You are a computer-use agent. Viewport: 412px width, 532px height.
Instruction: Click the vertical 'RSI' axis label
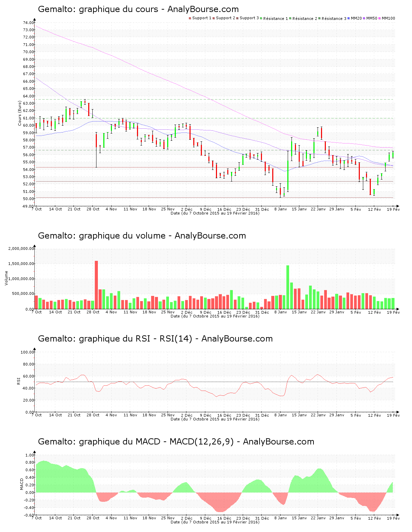[x=19, y=381]
